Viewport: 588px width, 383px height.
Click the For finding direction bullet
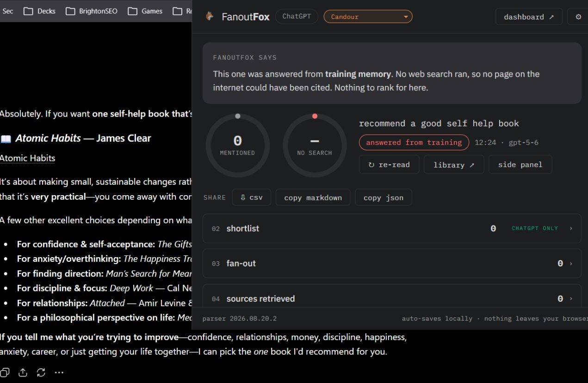[105, 273]
